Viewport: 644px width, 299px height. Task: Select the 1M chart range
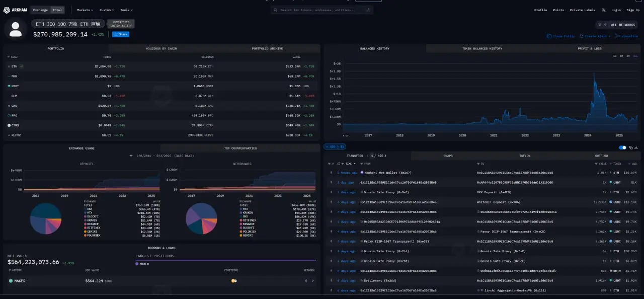tap(621, 56)
